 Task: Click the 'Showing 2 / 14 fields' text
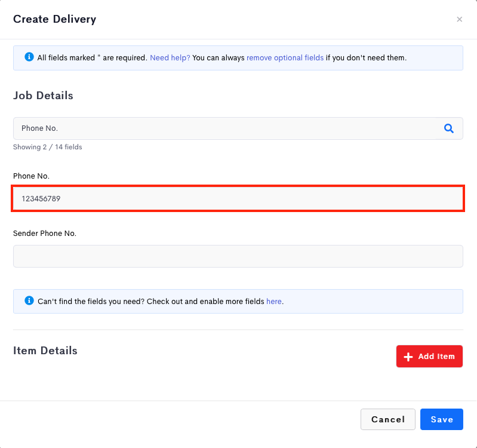(x=47, y=147)
